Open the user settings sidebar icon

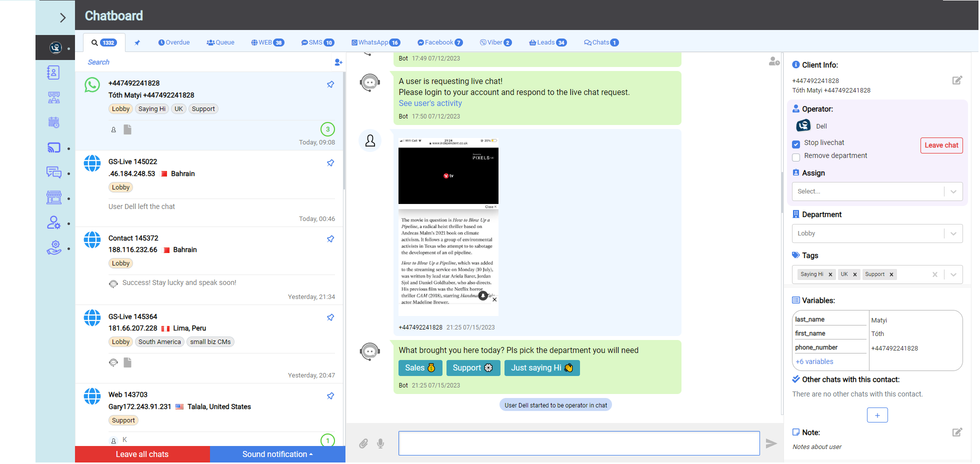54,222
